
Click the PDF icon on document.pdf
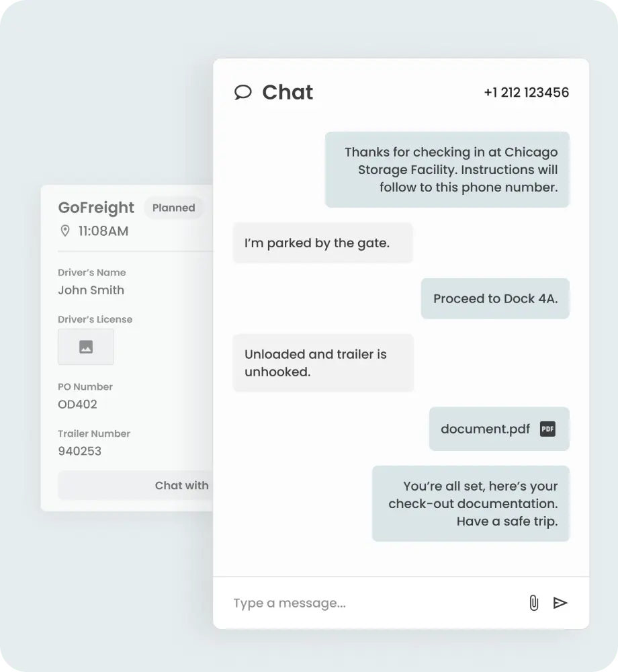pos(547,429)
